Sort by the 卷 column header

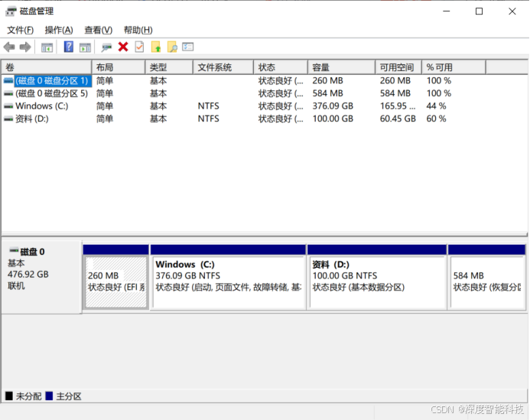[x=47, y=67]
